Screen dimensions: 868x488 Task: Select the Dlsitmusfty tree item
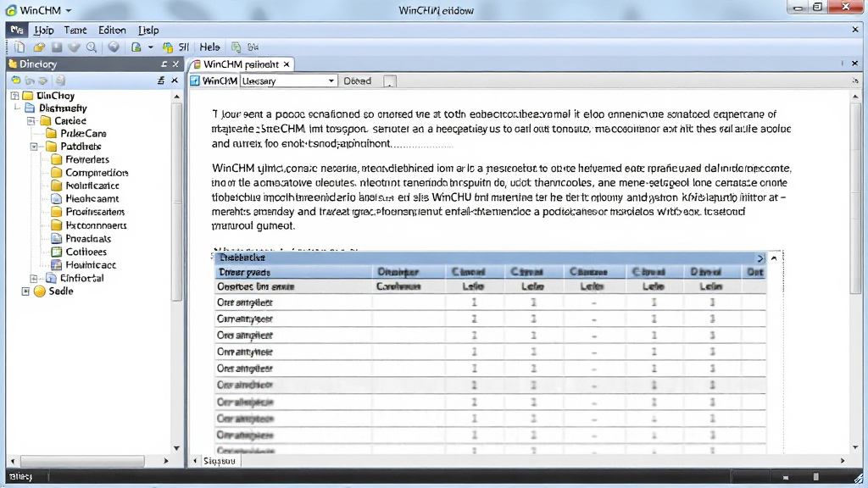(x=63, y=108)
